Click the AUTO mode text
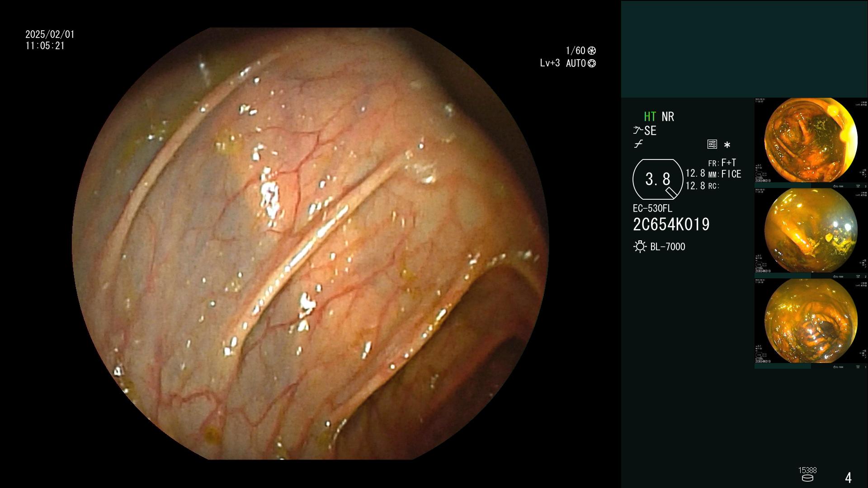 click(576, 63)
